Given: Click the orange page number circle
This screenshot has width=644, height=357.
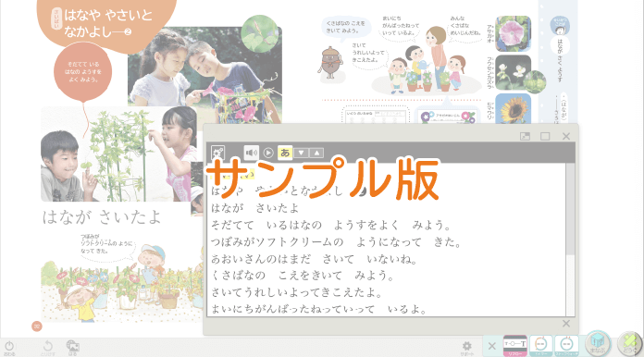Looking at the screenshot, I should click(37, 326).
